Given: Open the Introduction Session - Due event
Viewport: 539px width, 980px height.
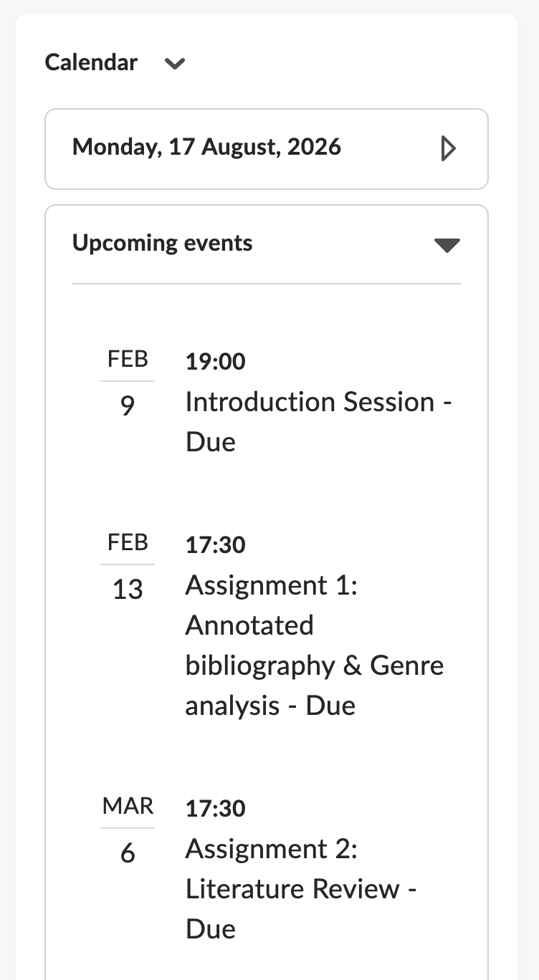Looking at the screenshot, I should 319,421.
